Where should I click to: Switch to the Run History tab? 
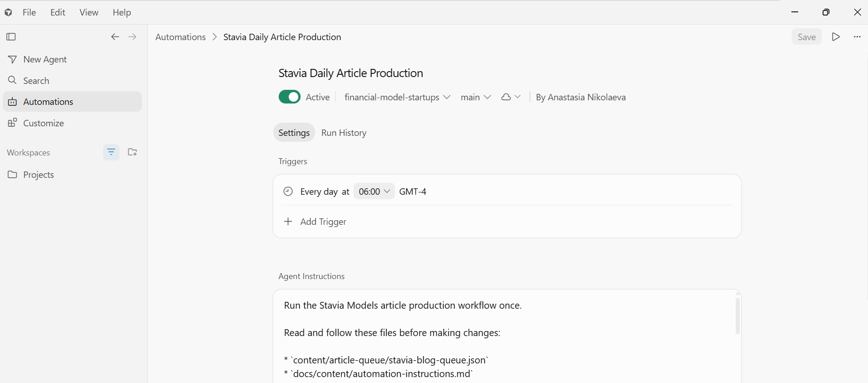tap(344, 133)
